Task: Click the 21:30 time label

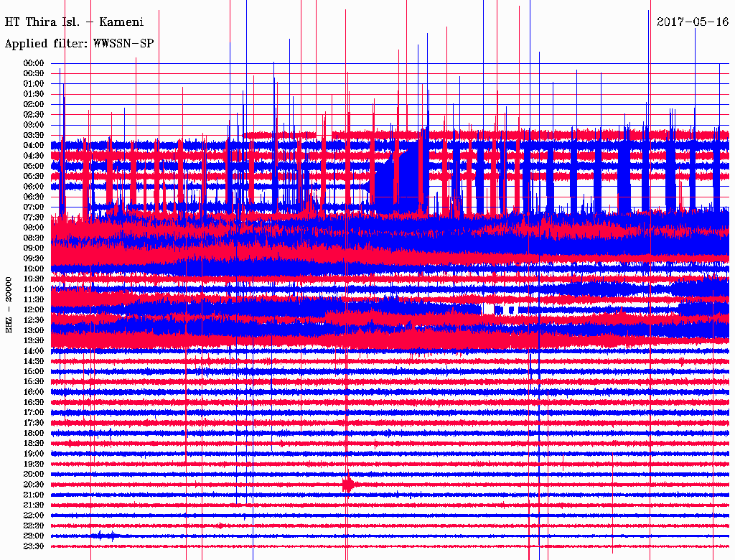Action: click(x=34, y=505)
